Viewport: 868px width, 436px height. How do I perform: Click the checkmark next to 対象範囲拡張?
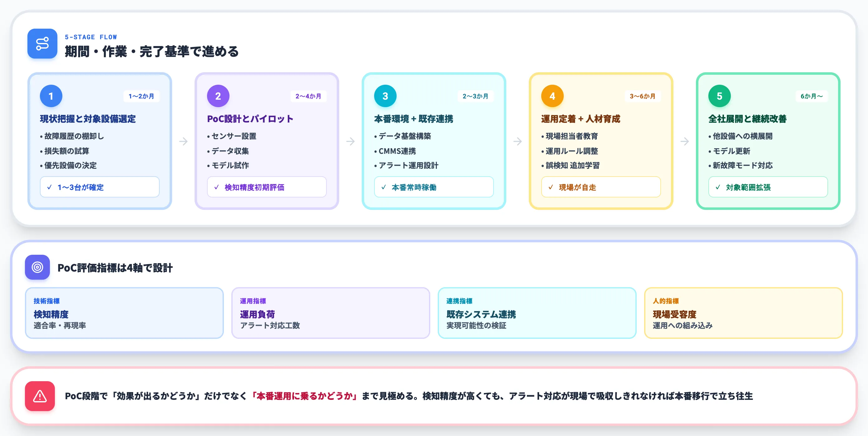click(718, 187)
